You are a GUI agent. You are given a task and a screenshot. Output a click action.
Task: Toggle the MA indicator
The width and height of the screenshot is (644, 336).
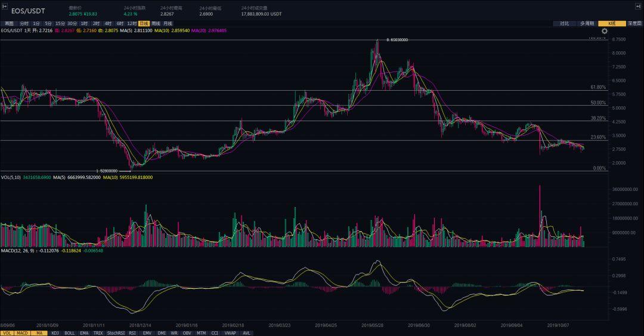39,333
